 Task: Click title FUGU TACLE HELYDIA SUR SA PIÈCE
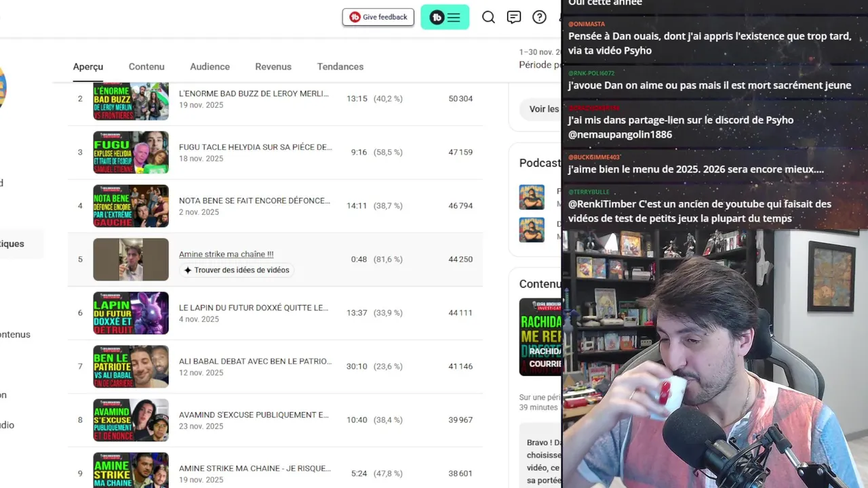click(x=256, y=147)
